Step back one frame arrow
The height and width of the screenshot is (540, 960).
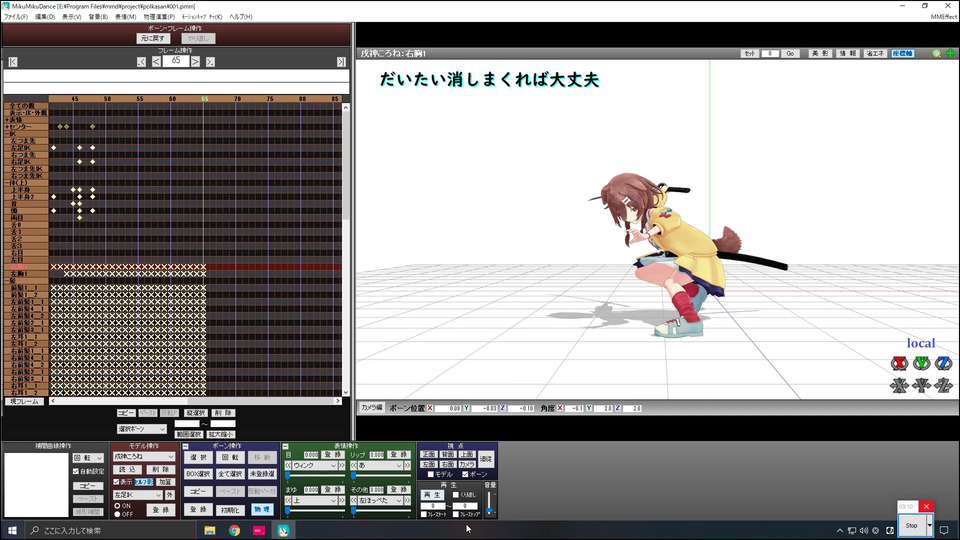coord(157,62)
